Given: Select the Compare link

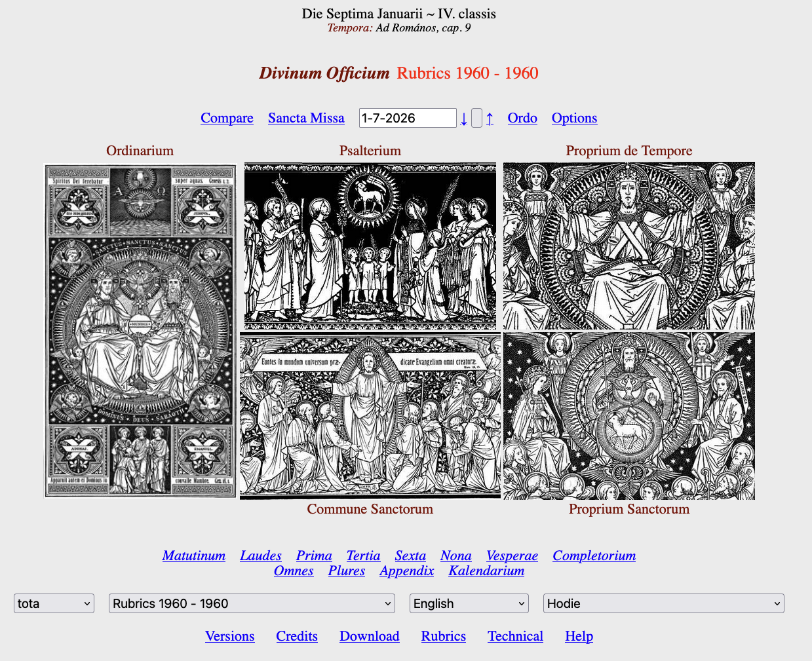Looking at the screenshot, I should coord(226,118).
